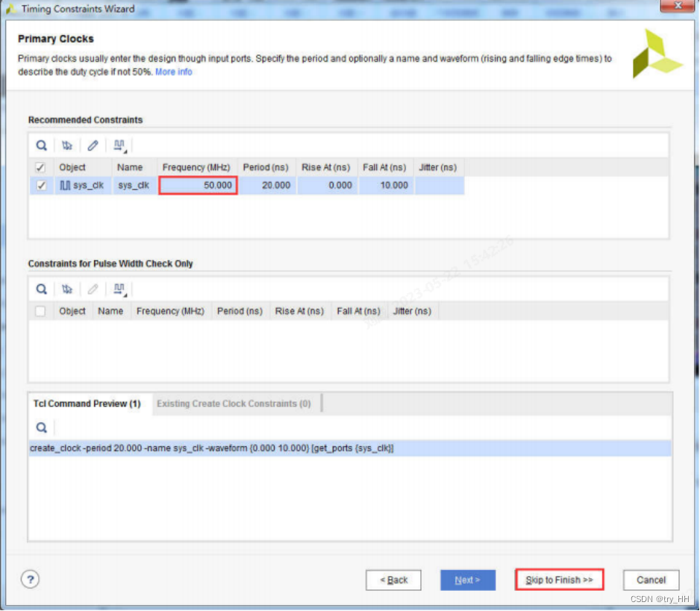Click the Object column header in Recommended Constraints
Viewport: 700px width, 611px height.
[83, 167]
